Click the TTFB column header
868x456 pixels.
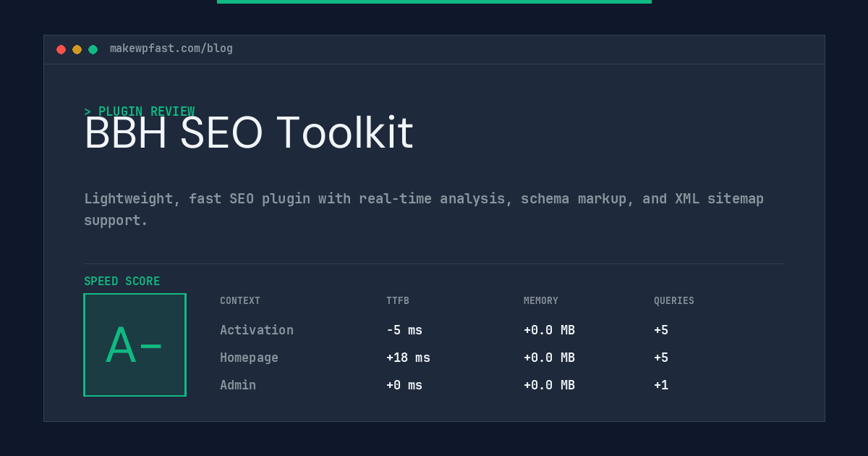pyautogui.click(x=398, y=301)
